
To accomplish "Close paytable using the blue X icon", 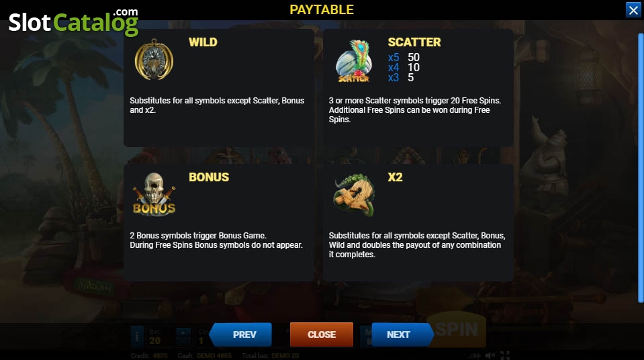I will point(633,10).
